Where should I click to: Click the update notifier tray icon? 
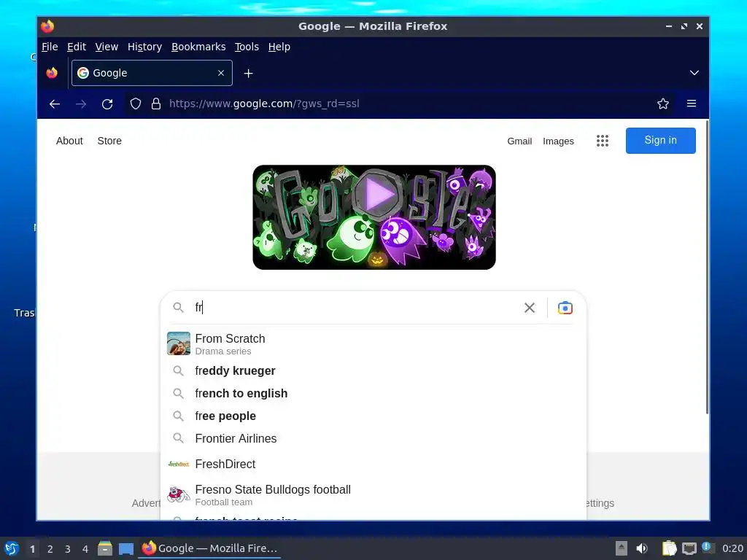[x=707, y=548]
